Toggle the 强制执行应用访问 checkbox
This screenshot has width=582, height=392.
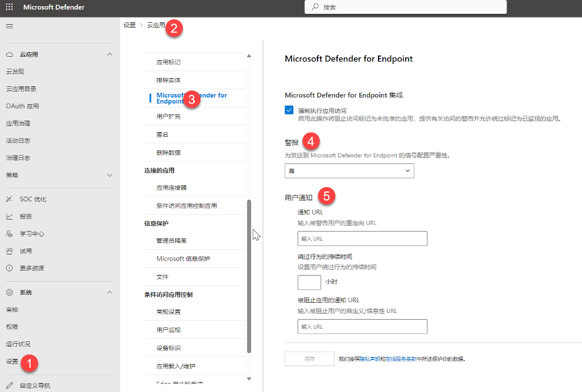289,110
